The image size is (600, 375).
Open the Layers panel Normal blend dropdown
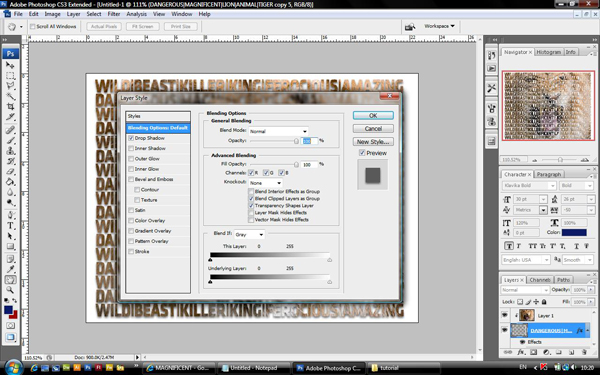(x=525, y=290)
